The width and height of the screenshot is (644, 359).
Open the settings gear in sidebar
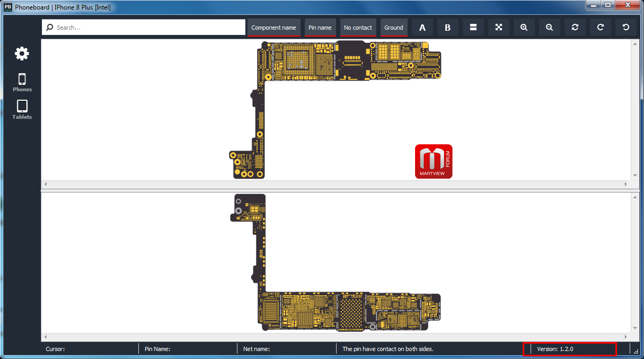pyautogui.click(x=22, y=53)
